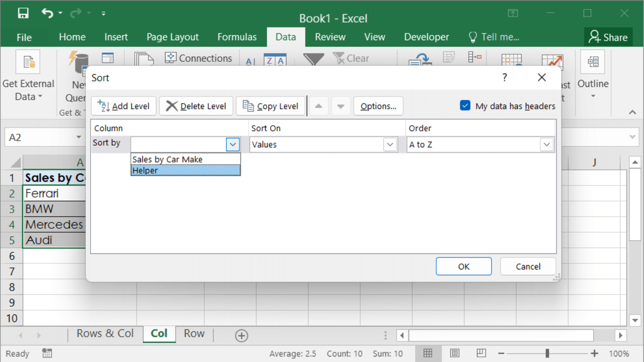Image resolution: width=644 pixels, height=362 pixels.
Task: Select Normal view icon in status bar
Action: 428,353
